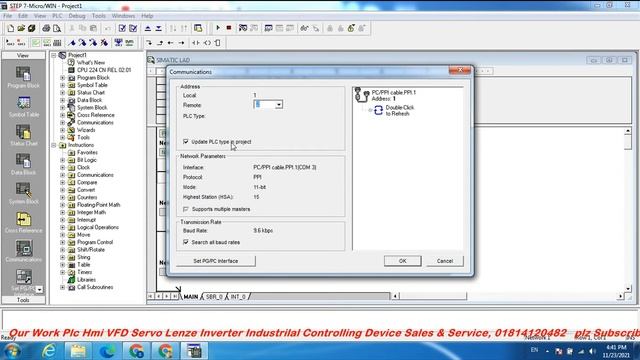Open the Windows menu
640x360 pixels.
[x=123, y=16]
